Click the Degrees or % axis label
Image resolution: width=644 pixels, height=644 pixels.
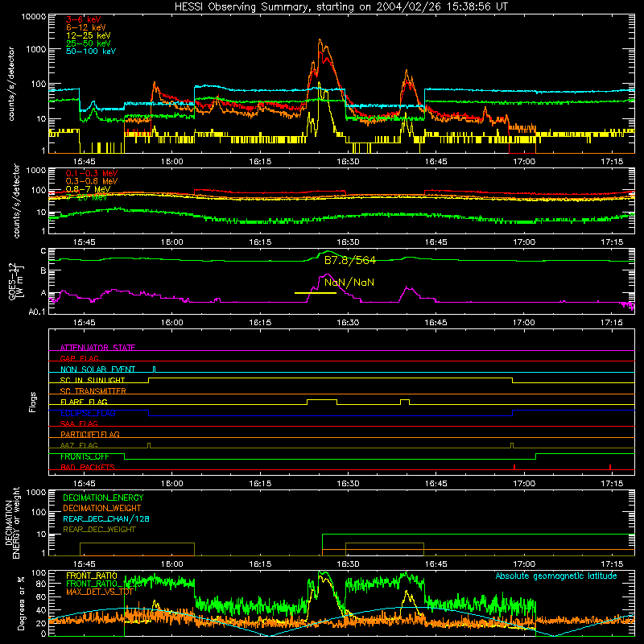coord(21,604)
